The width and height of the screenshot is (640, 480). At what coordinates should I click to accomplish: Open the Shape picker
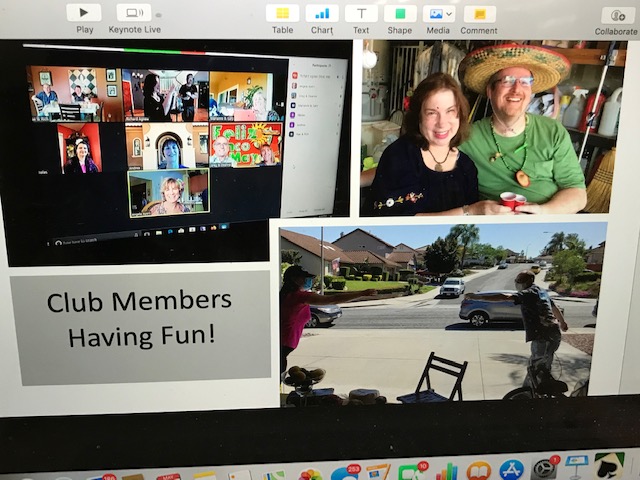pos(400,13)
